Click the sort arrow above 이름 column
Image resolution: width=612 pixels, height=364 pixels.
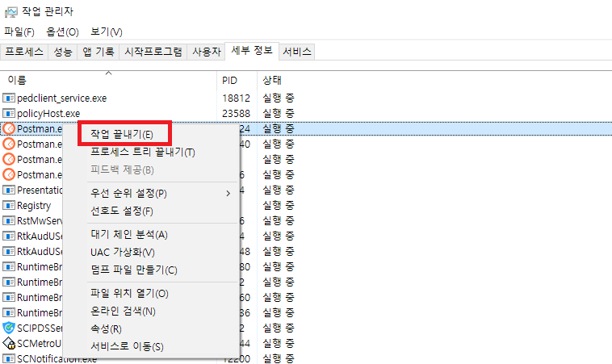108,73
